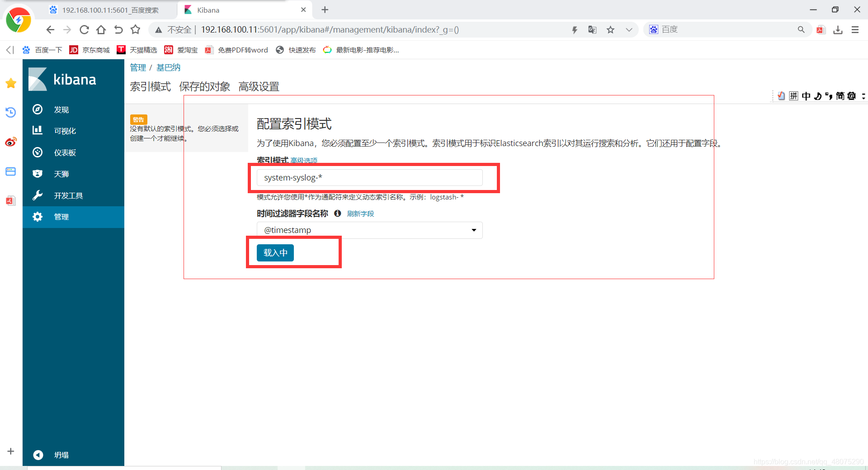Select 开发工具 in the Kibana menu

tap(69, 196)
